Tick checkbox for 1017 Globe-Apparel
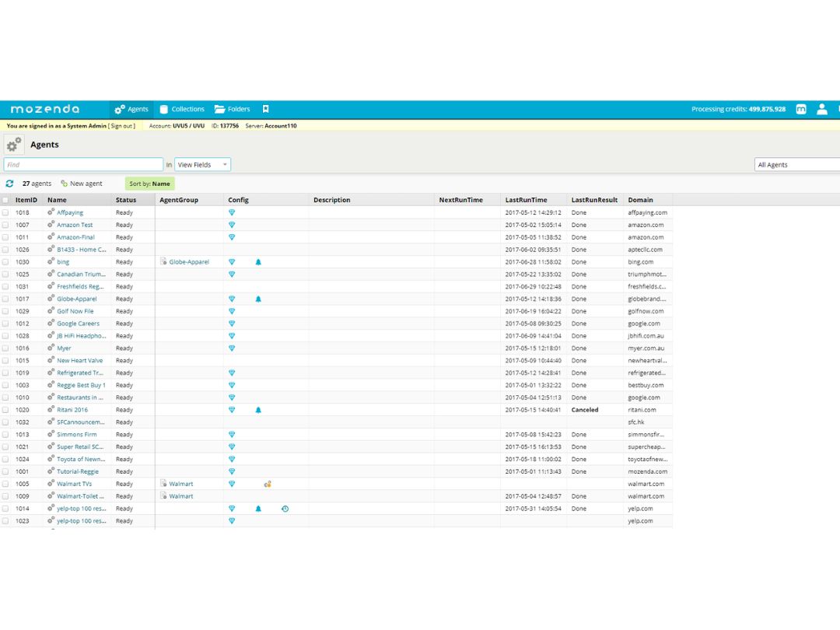This screenshot has width=840, height=630. tap(5, 299)
